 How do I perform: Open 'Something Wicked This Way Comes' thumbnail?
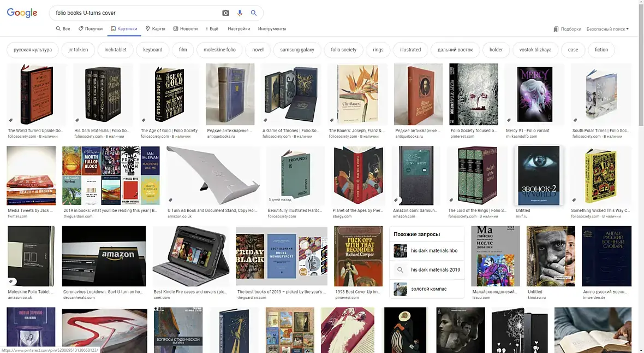click(x=601, y=175)
